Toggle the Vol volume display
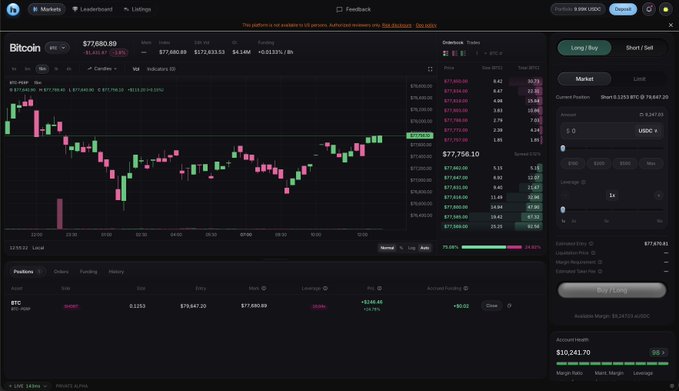Image resolution: width=679 pixels, height=391 pixels. point(136,69)
